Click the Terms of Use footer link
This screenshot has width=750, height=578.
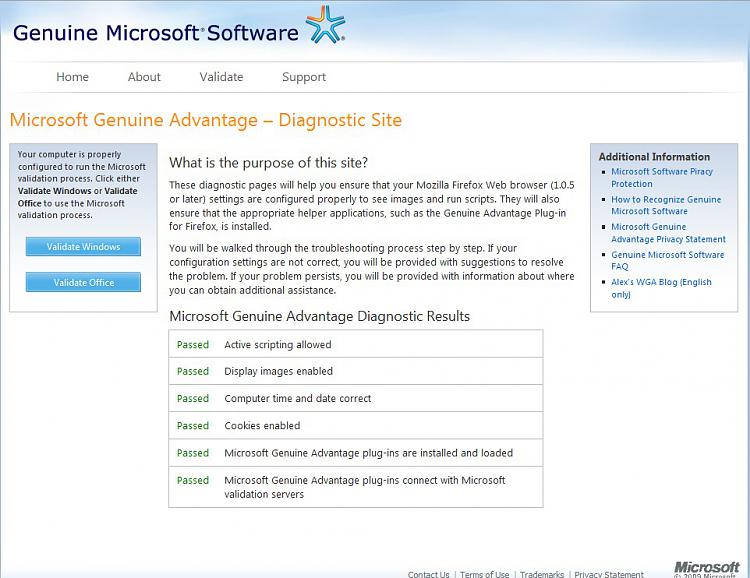[485, 574]
